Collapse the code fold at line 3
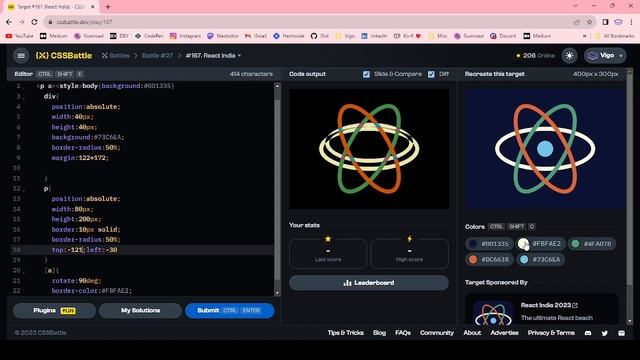Screen dimensions: 640x360 [24, 97]
